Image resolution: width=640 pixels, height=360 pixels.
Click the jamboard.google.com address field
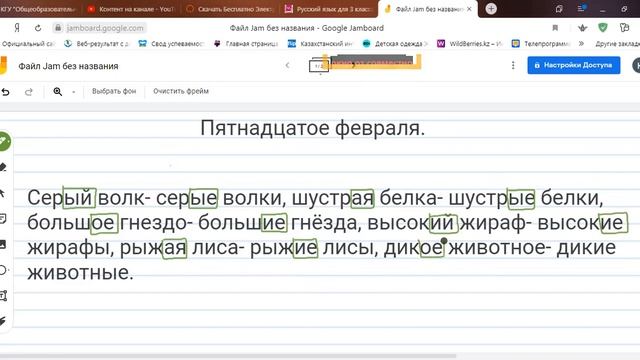click(x=105, y=28)
